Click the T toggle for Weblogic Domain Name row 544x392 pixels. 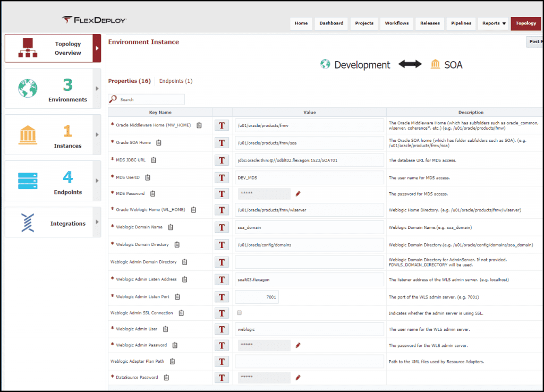point(222,227)
